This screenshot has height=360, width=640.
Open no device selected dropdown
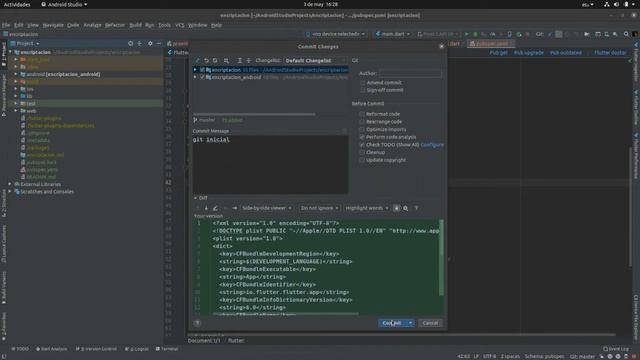336,34
